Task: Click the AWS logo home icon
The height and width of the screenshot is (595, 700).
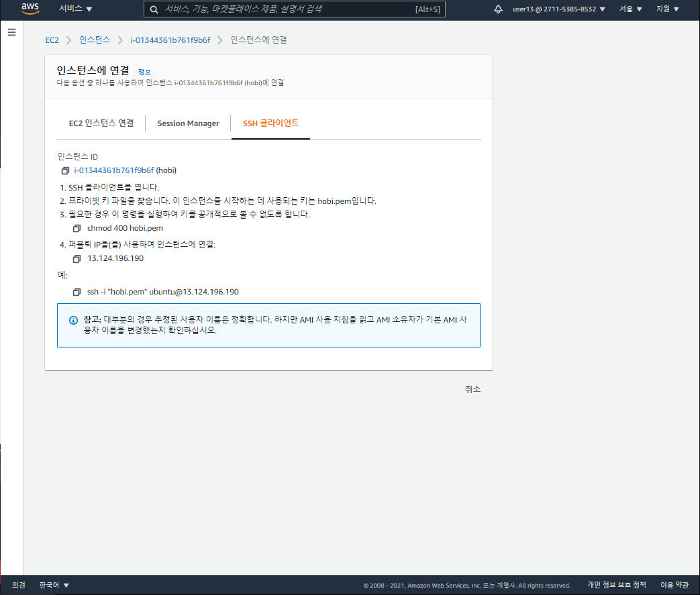Action: point(30,9)
